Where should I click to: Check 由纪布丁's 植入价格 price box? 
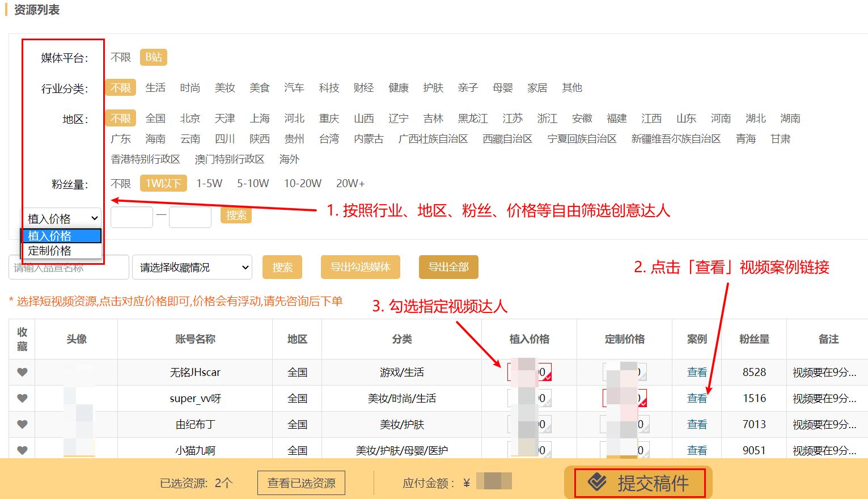click(x=530, y=425)
